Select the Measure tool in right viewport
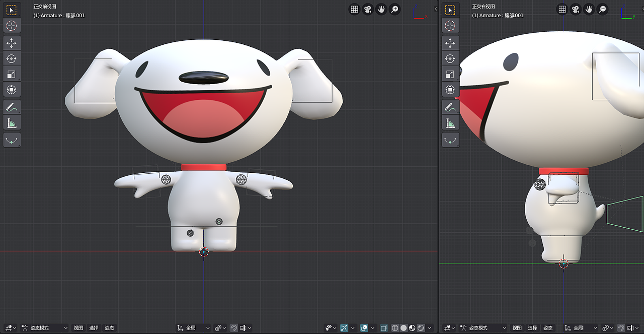The width and height of the screenshot is (644, 334). tap(450, 122)
